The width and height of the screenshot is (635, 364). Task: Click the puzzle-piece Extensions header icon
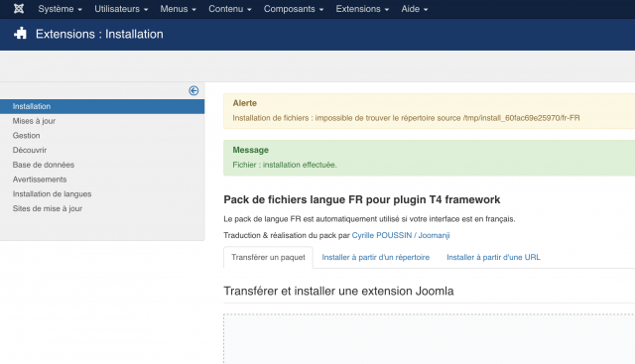coord(20,34)
